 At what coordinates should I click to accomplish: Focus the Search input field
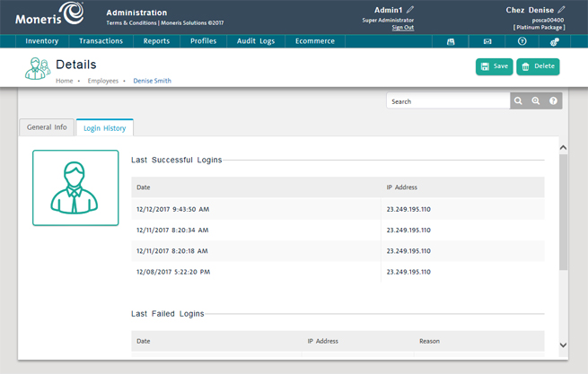[448, 101]
